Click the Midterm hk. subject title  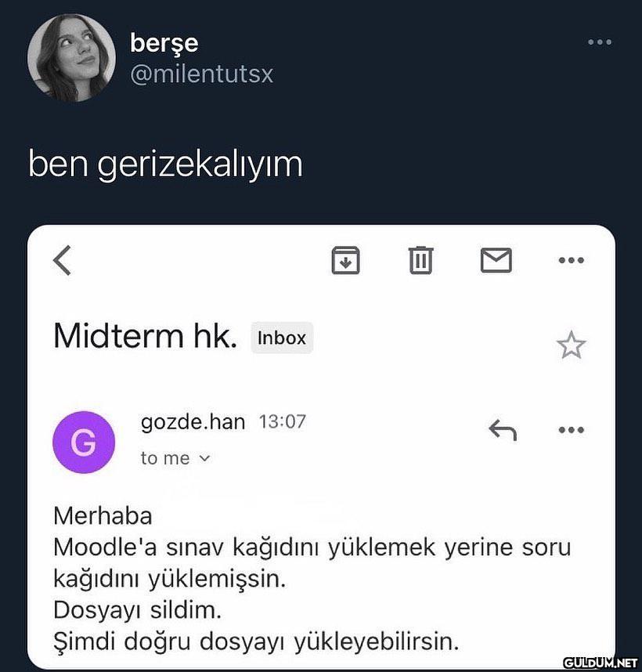(x=145, y=337)
